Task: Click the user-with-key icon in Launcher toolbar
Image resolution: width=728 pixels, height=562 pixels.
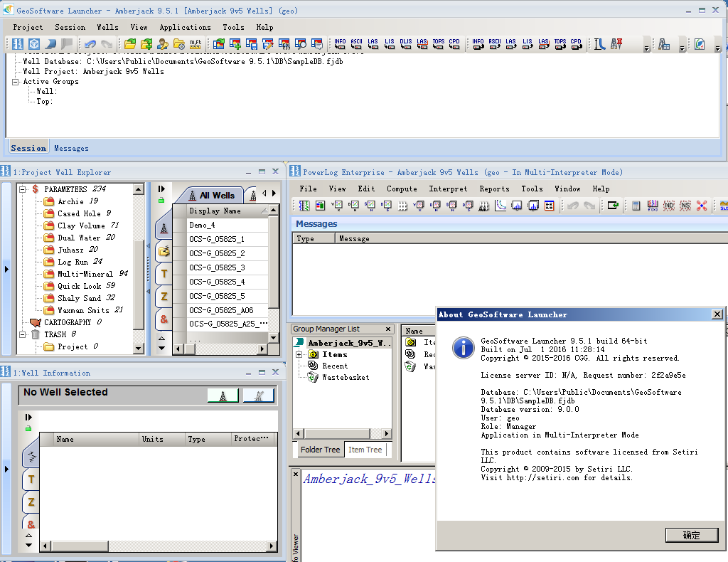Action: point(163,44)
